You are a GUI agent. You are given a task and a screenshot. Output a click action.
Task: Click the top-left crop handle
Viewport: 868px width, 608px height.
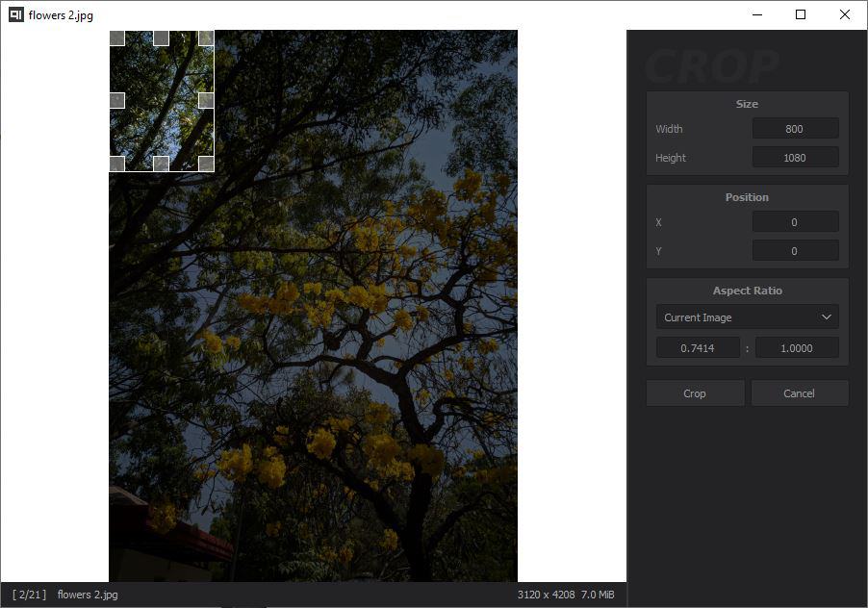116,38
